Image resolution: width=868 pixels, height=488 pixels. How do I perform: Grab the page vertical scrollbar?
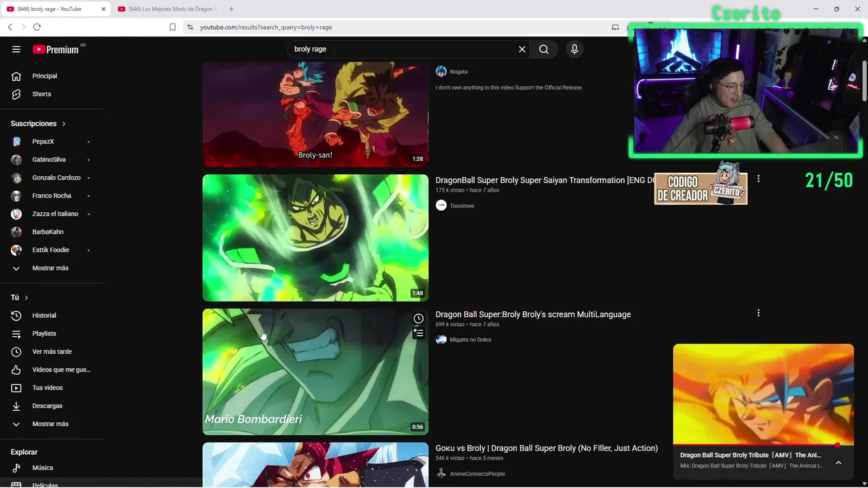[x=865, y=81]
